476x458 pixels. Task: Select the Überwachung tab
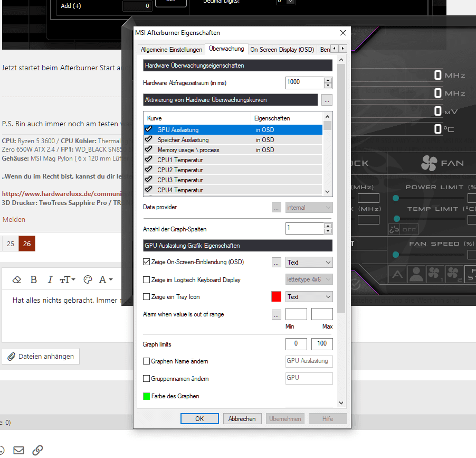click(226, 49)
